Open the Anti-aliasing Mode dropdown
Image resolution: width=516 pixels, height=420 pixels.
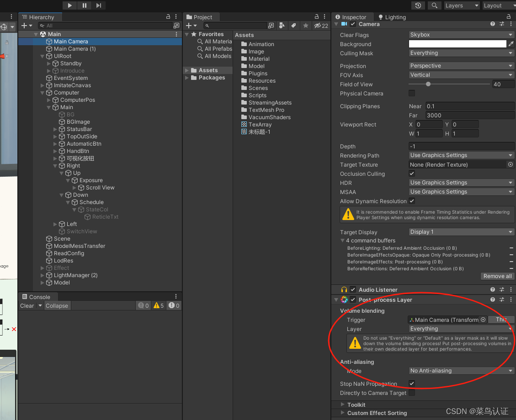[461, 370]
